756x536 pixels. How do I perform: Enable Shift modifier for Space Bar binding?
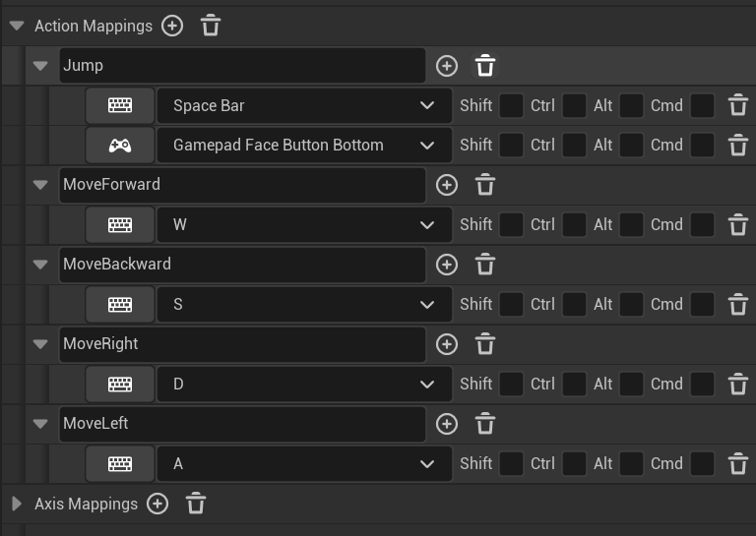(511, 105)
